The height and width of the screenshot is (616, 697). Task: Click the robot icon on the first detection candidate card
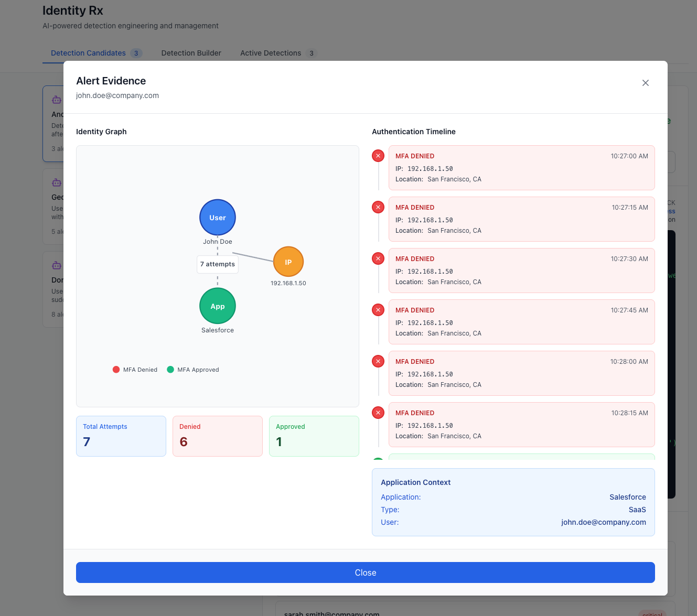pos(56,99)
